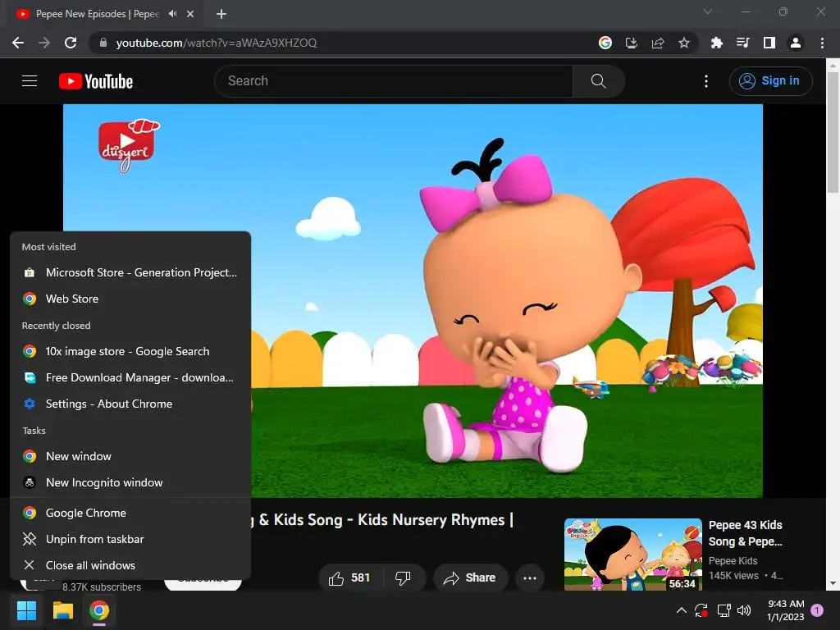
Task: Open the Pepee 43 Kids Song title
Action: (x=745, y=533)
